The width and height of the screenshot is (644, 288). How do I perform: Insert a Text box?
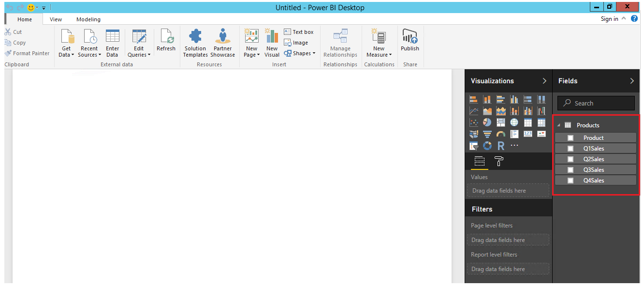299,32
